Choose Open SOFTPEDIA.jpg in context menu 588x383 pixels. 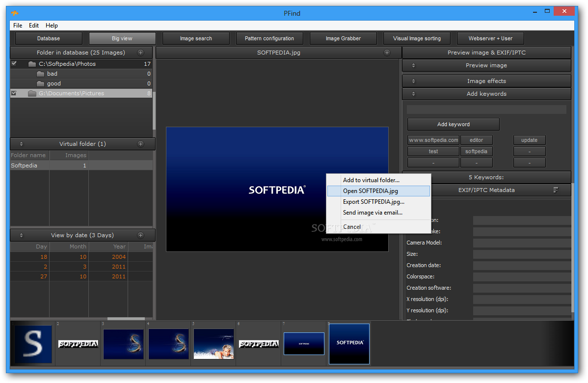[378, 191]
